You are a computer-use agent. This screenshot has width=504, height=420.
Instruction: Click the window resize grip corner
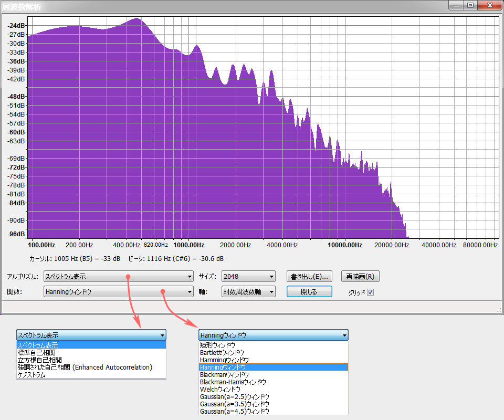(x=499, y=310)
